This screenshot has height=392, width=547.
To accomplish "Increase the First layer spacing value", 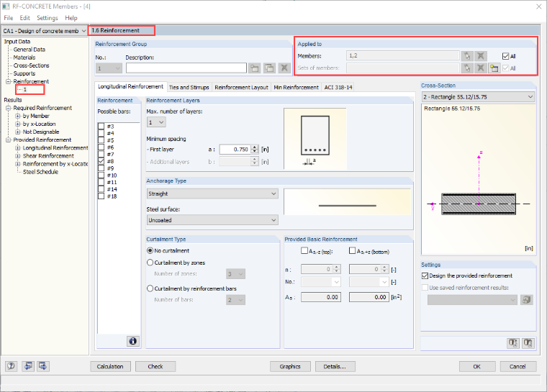I will pos(255,147).
